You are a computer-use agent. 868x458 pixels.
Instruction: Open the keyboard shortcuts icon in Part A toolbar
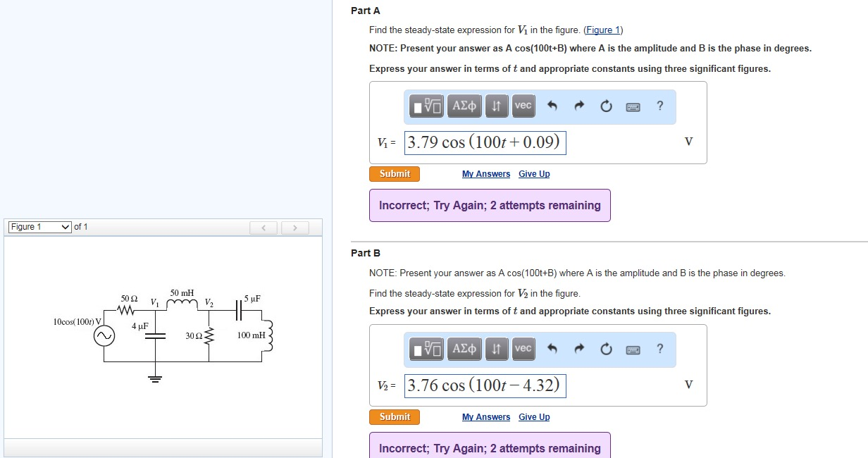click(633, 106)
